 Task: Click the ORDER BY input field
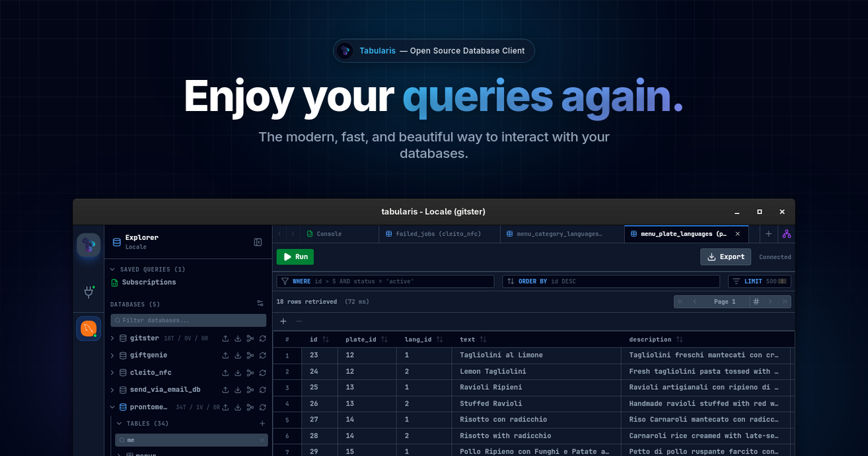click(x=611, y=282)
